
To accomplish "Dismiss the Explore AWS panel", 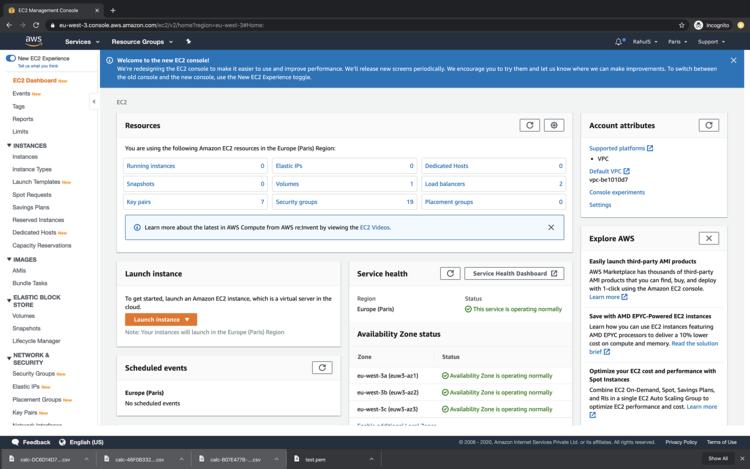I will (708, 238).
